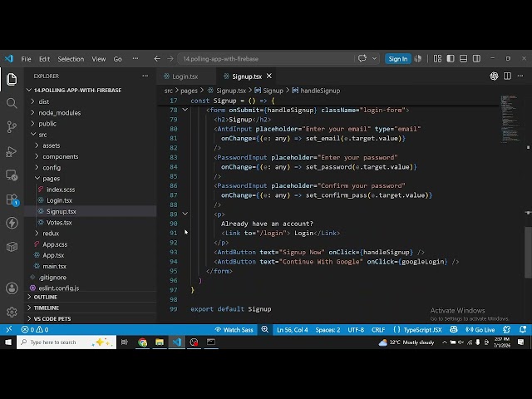
Task: Open the Extensions view with badge
Action: [x=12, y=199]
